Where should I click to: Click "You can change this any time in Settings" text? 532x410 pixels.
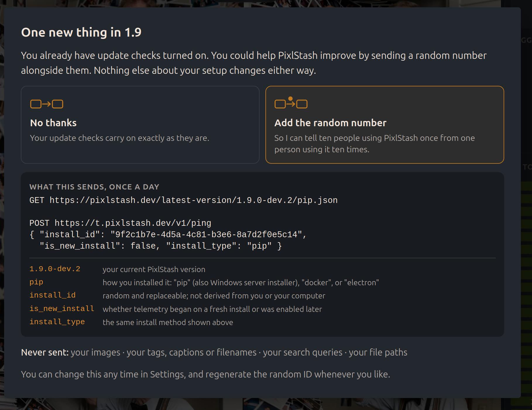(205, 374)
